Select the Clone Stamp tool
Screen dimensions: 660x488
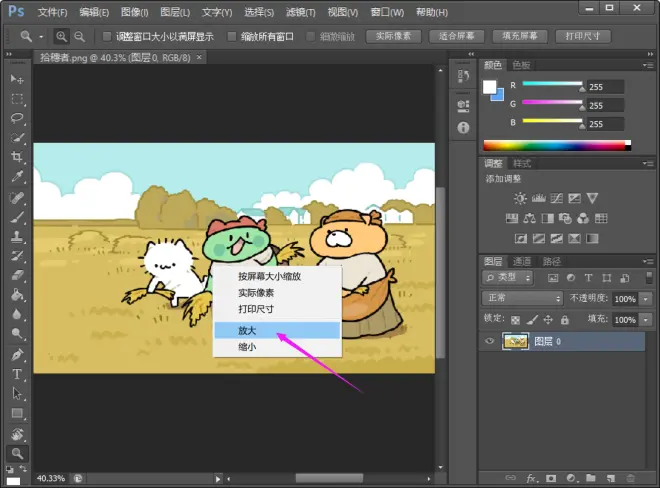(17, 237)
